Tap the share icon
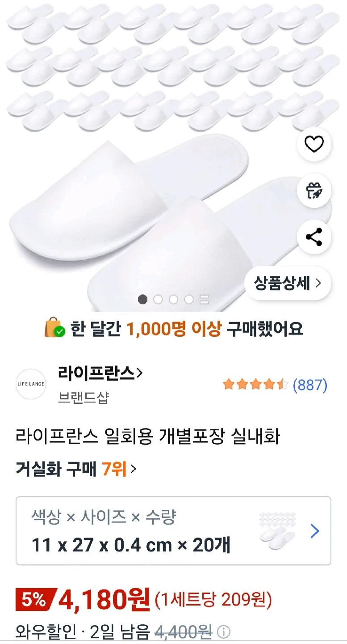The height and width of the screenshot is (644, 347). [x=314, y=237]
